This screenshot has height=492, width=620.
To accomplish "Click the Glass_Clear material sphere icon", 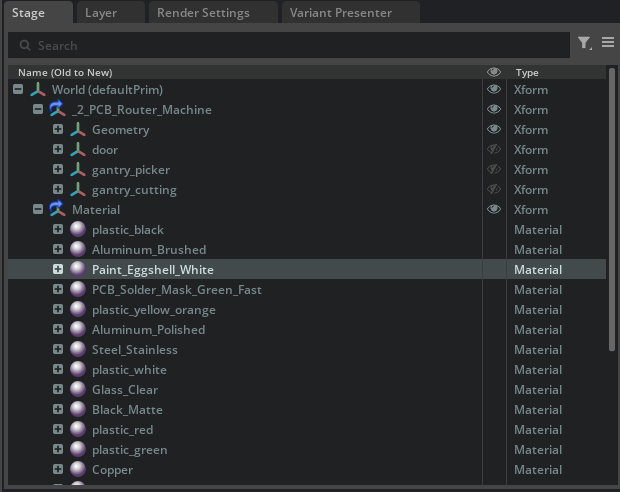I will click(78, 390).
